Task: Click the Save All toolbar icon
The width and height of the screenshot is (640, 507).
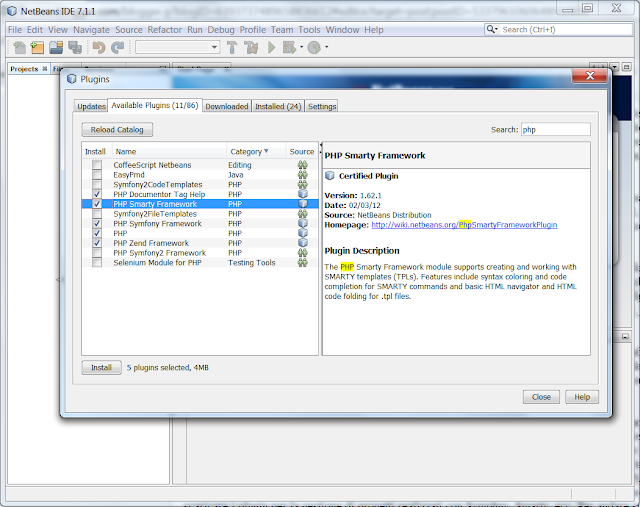Action: click(x=75, y=48)
